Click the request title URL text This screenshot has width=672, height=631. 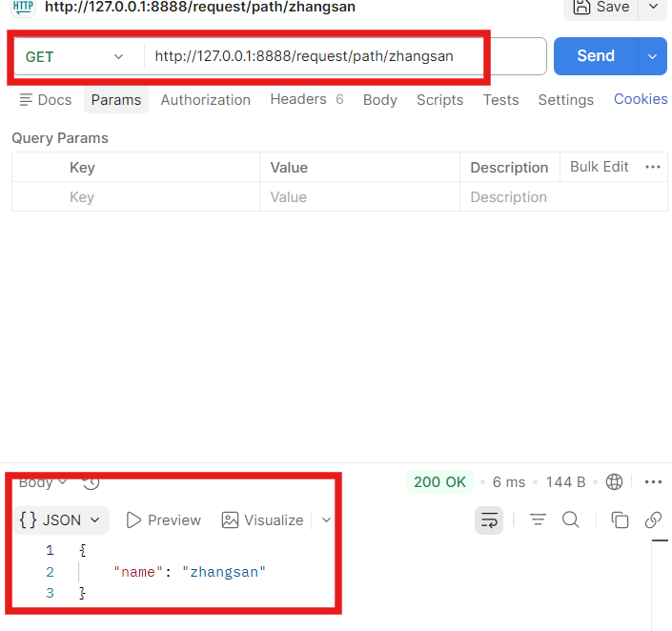(200, 7)
